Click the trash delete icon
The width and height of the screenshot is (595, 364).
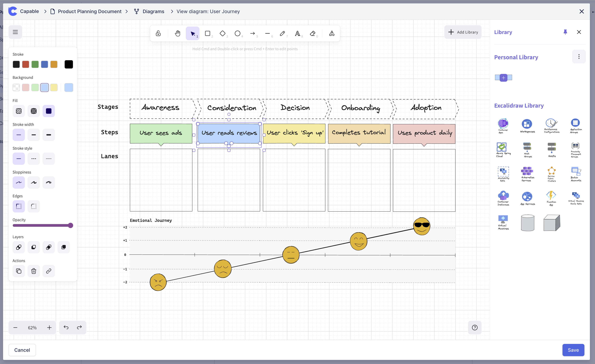[34, 271]
